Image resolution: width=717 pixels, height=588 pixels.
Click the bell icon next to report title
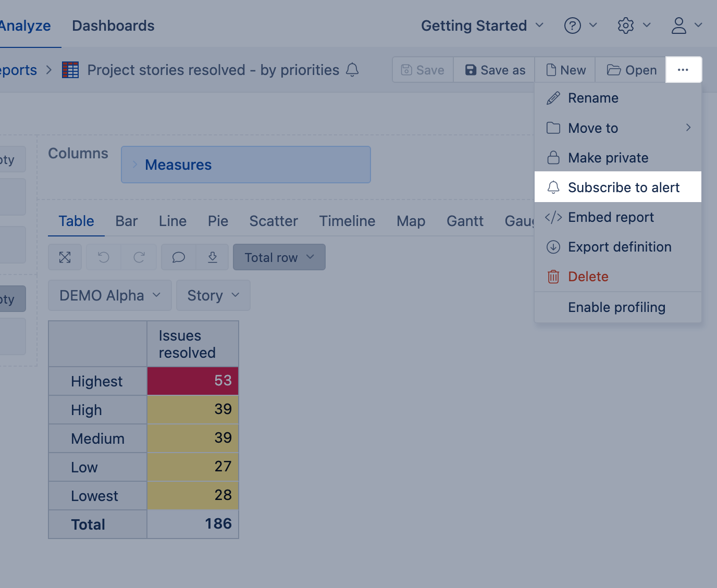pyautogui.click(x=352, y=70)
